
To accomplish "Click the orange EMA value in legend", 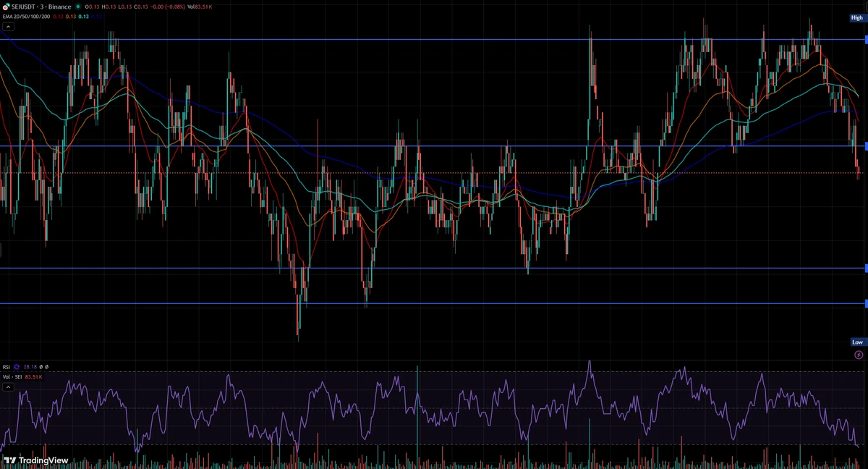I will [71, 17].
